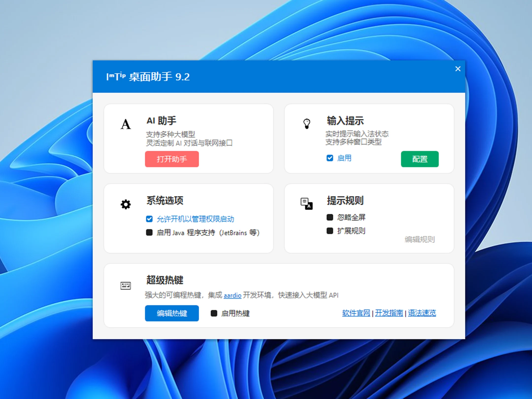Click the green 配置 button
The width and height of the screenshot is (532, 399).
click(420, 159)
